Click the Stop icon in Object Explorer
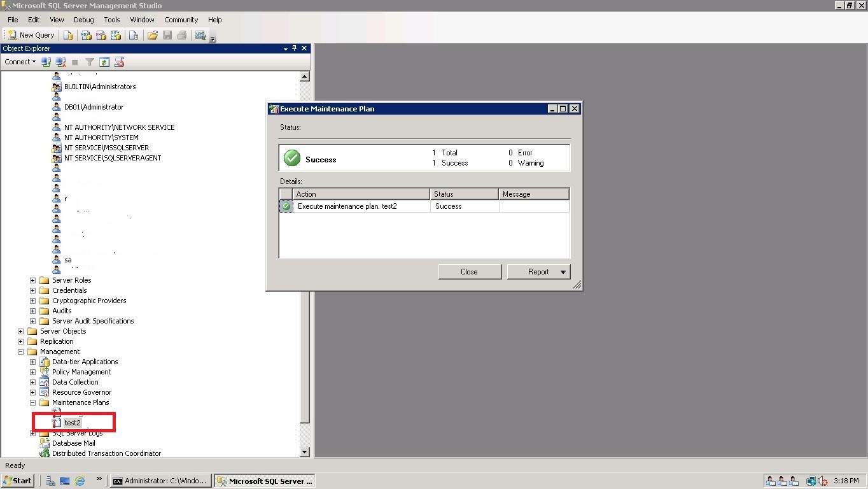The height and width of the screenshot is (489, 868). click(75, 62)
